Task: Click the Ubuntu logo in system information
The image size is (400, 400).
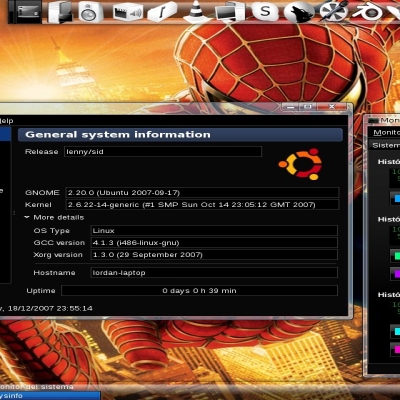Action: pyautogui.click(x=301, y=164)
